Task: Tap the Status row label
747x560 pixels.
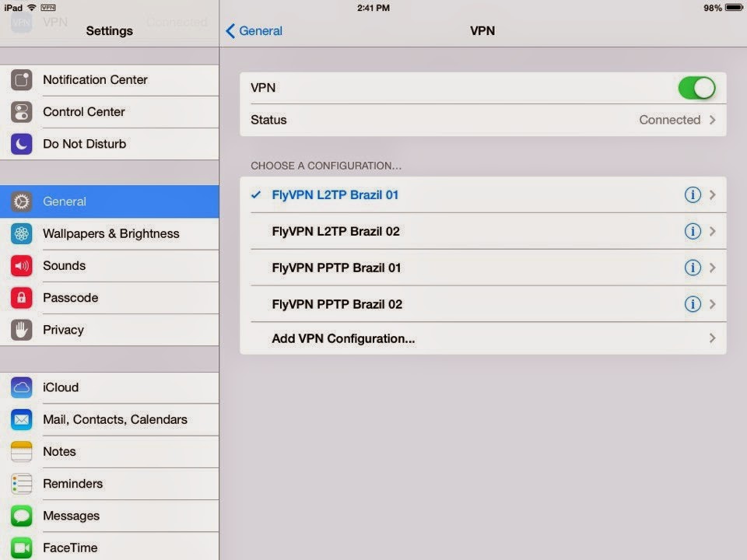Action: coord(268,120)
